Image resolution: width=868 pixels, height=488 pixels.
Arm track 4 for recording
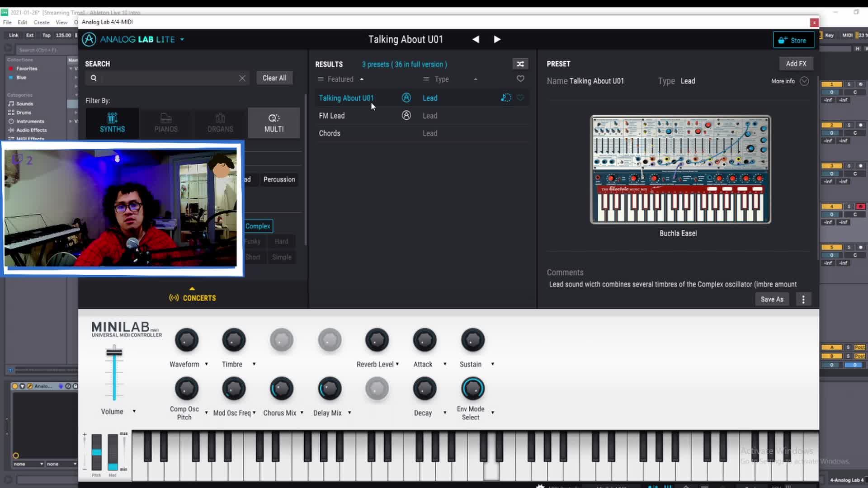coord(860,206)
